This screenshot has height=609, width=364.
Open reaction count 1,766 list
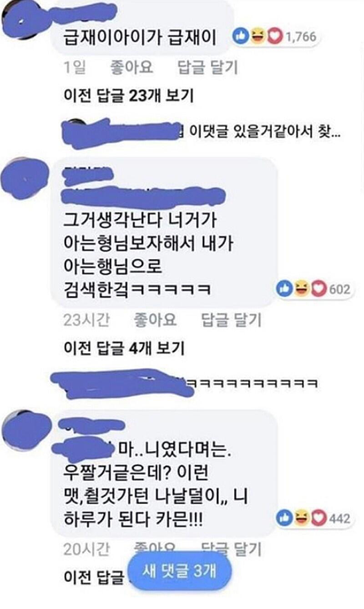tap(300, 36)
